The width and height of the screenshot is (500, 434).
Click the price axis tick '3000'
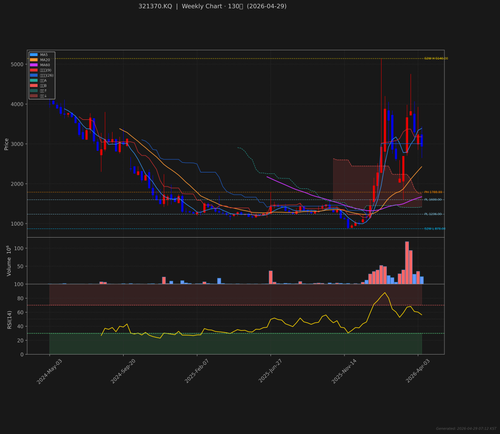(17, 144)
